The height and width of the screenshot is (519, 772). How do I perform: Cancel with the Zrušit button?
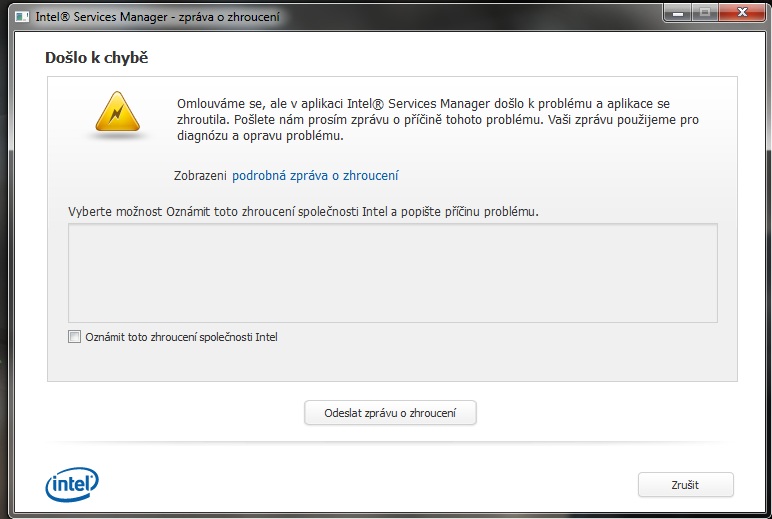685,485
